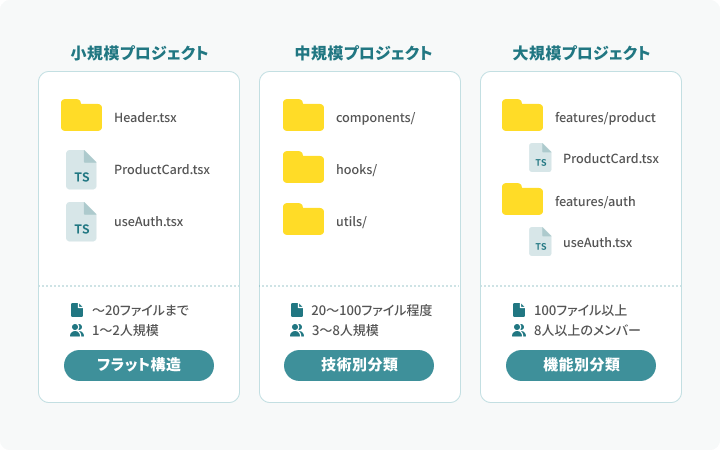Click the 機能別分類 button
This screenshot has width=720, height=450.
[581, 366]
